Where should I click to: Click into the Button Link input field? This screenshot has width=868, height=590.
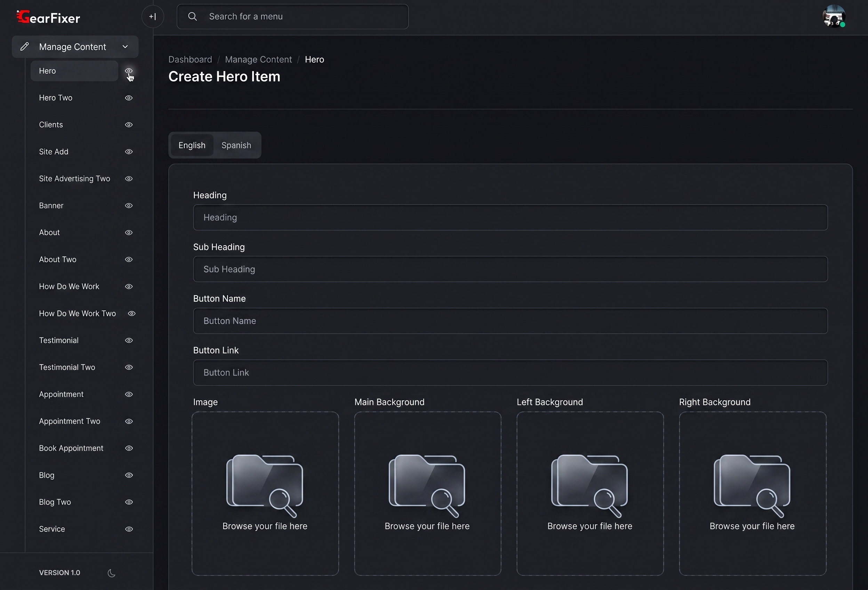click(510, 373)
